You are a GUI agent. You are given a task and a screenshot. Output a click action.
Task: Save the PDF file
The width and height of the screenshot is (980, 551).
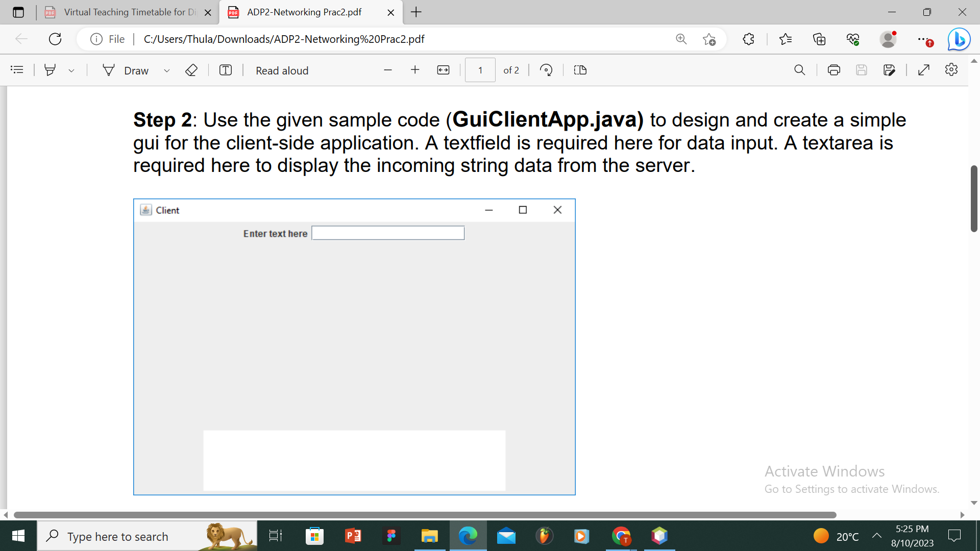(862, 70)
